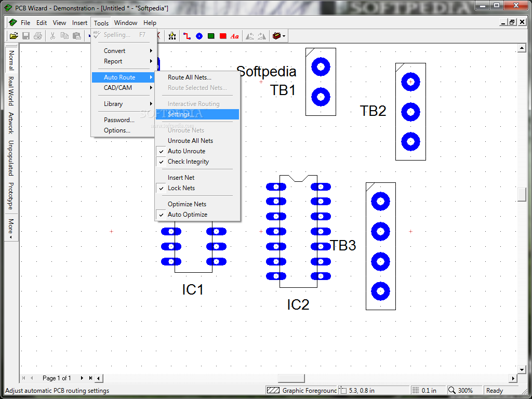Click the scroll down arrow
Screen dimensions: 532x399
pyautogui.click(x=522, y=369)
